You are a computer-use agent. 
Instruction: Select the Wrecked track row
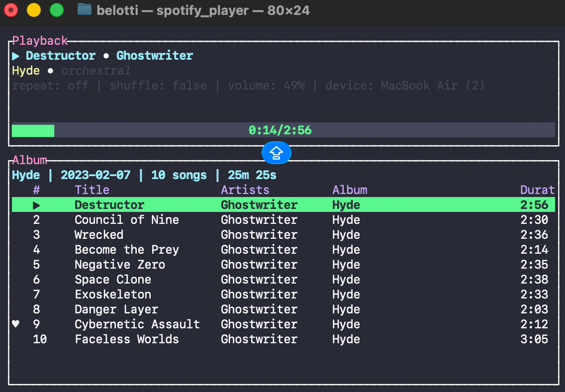pos(283,234)
